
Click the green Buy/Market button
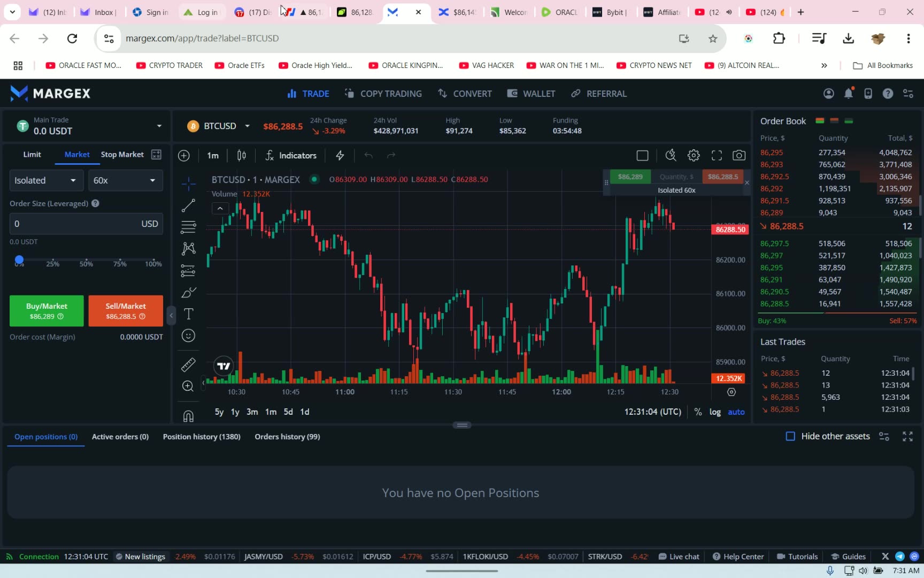click(x=47, y=311)
